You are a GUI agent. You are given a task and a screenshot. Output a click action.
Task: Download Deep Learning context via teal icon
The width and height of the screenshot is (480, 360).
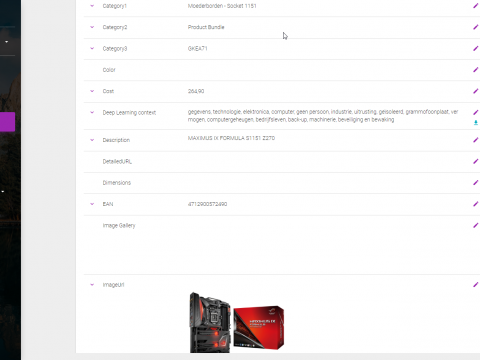pyautogui.click(x=476, y=123)
